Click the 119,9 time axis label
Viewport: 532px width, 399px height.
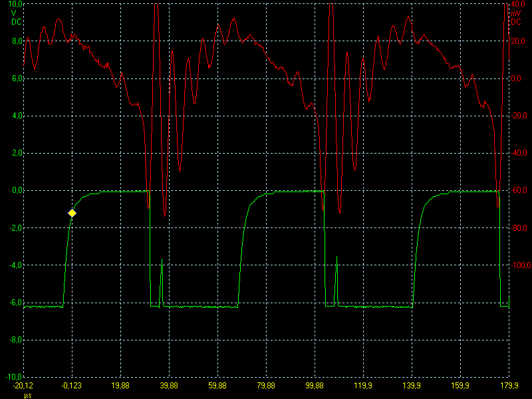(363, 386)
